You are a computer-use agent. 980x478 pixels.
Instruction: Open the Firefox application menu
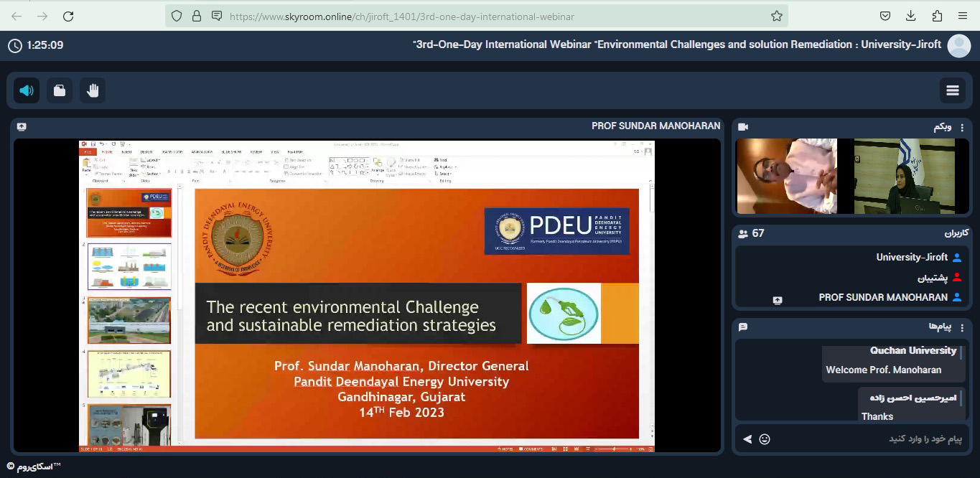pos(963,16)
